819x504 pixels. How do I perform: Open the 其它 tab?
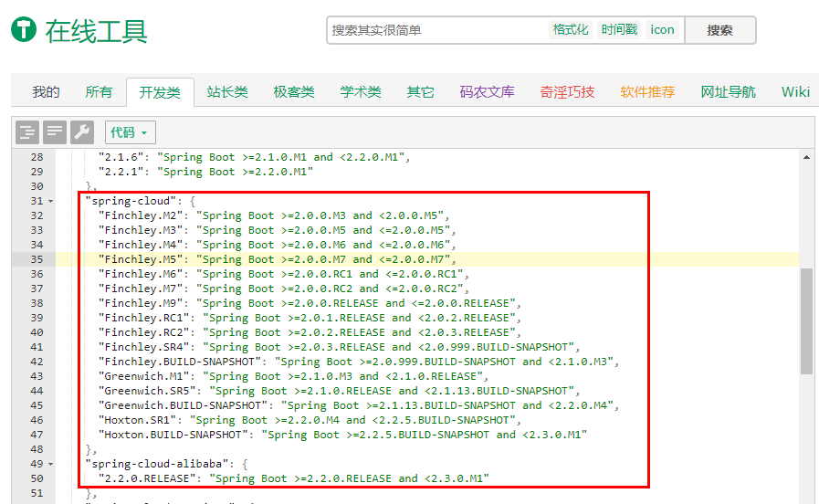[420, 92]
